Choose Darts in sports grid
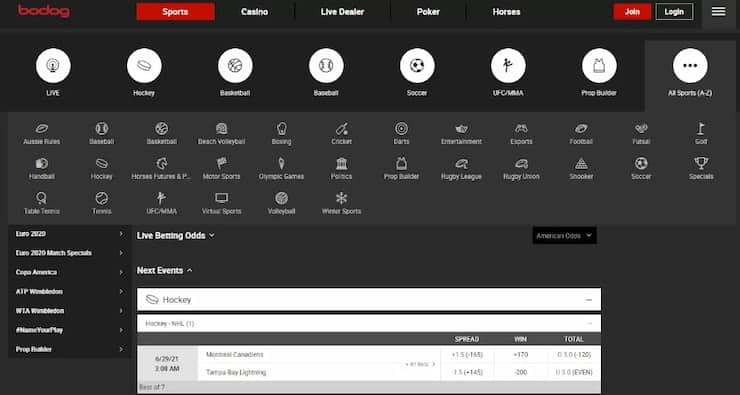Image resolution: width=740 pixels, height=395 pixels. 401,134
